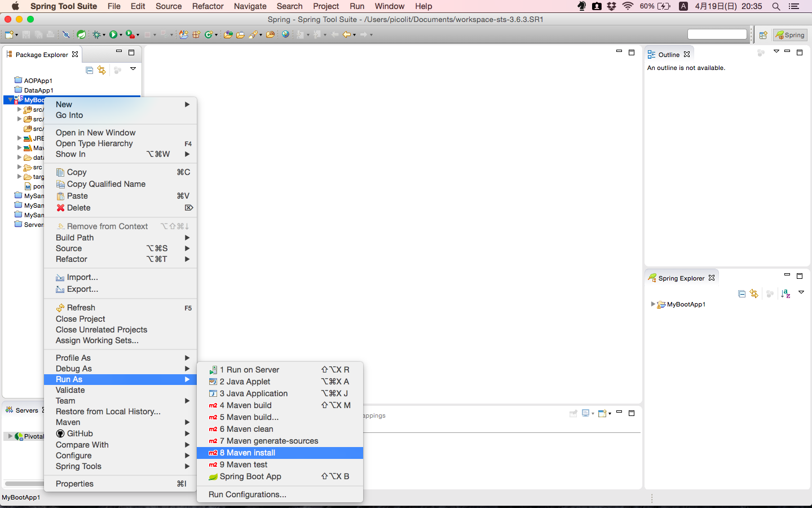Switch to the Spring perspective button
This screenshot has width=812, height=508.
790,35
